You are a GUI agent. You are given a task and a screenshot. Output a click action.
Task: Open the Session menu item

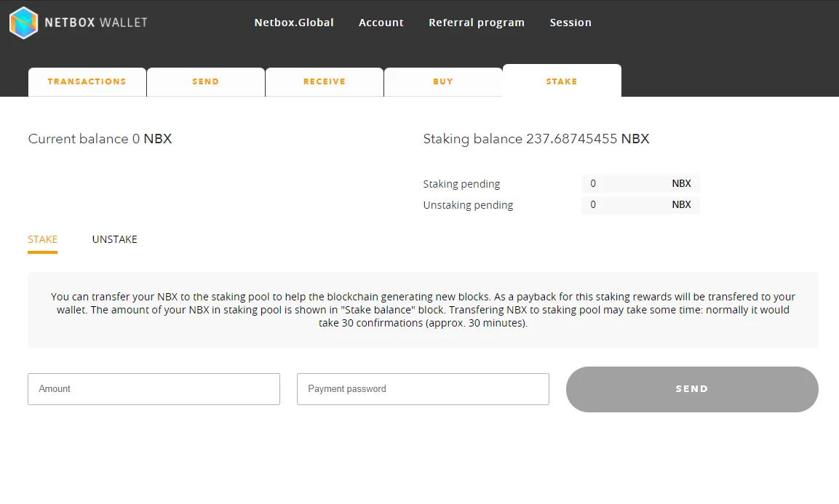pos(570,23)
